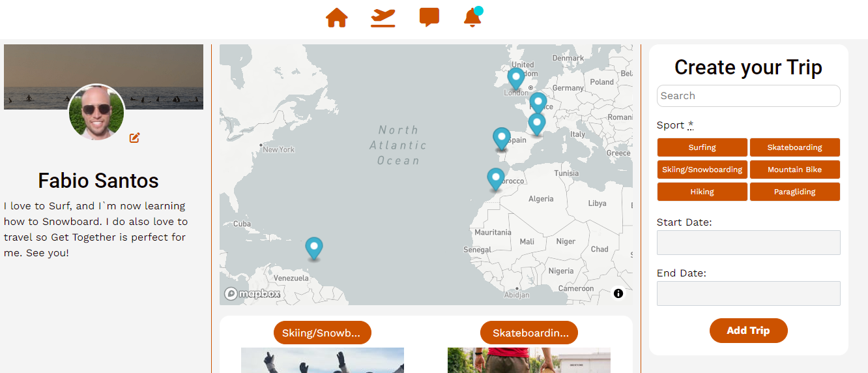Viewport: 868px width, 373px height.
Task: Choose Skiing/Snowboarding in the trip form
Action: [x=702, y=170]
